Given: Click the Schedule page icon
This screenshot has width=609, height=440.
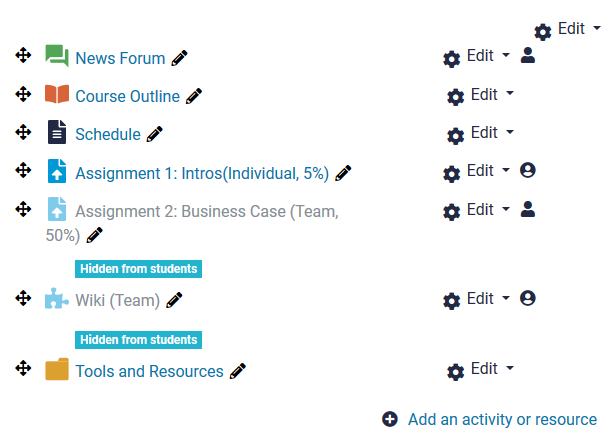Looking at the screenshot, I should coord(57,133).
